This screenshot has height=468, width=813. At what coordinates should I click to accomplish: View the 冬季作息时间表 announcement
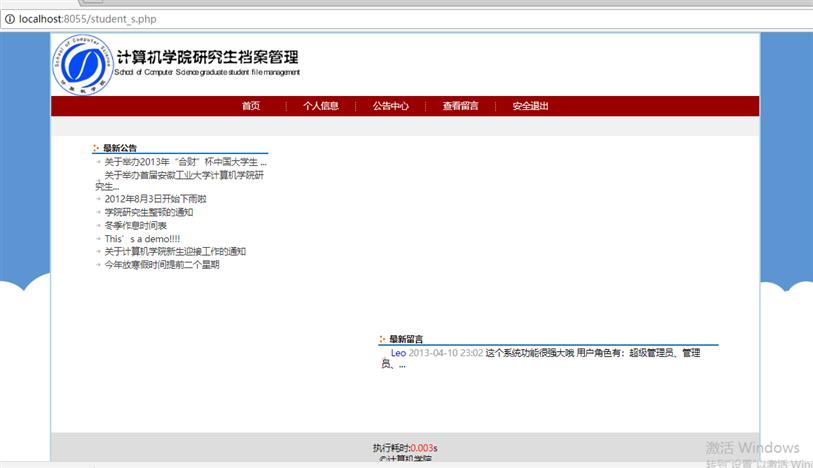[135, 226]
